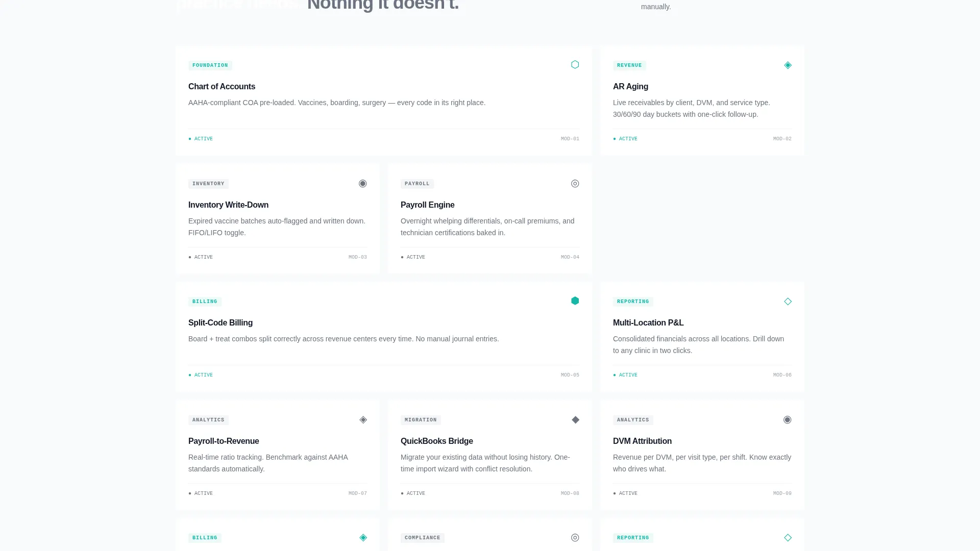Click the MOD-07 module code
Screen dimensions: 980x551
[x=357, y=493]
